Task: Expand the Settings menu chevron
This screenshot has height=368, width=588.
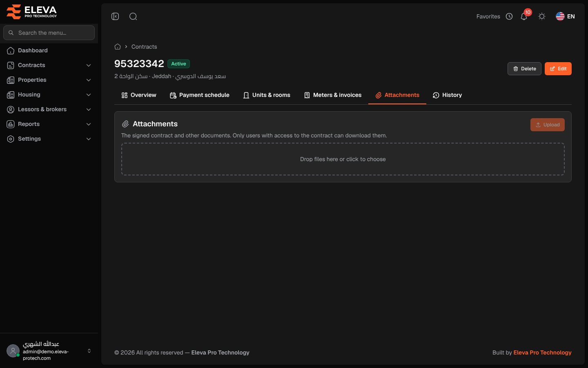Action: pos(89,139)
